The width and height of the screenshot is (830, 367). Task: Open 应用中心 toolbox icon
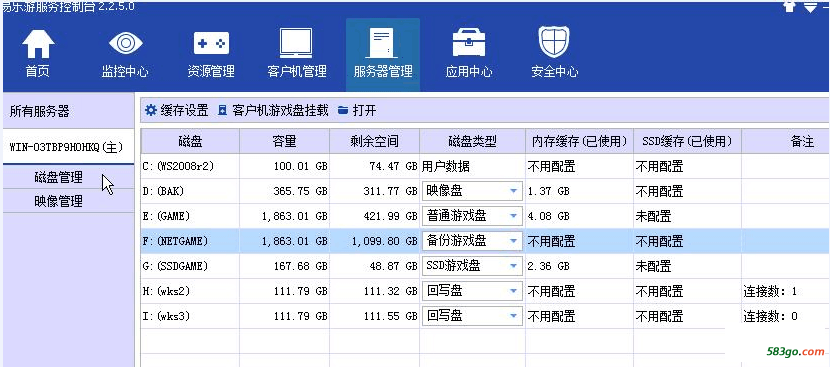coord(468,54)
